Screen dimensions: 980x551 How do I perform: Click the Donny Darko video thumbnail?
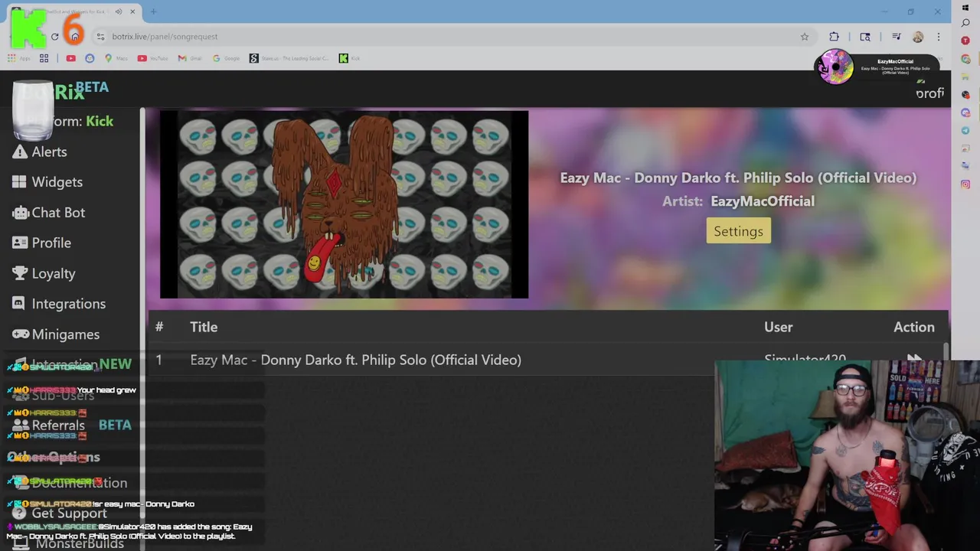pyautogui.click(x=344, y=204)
